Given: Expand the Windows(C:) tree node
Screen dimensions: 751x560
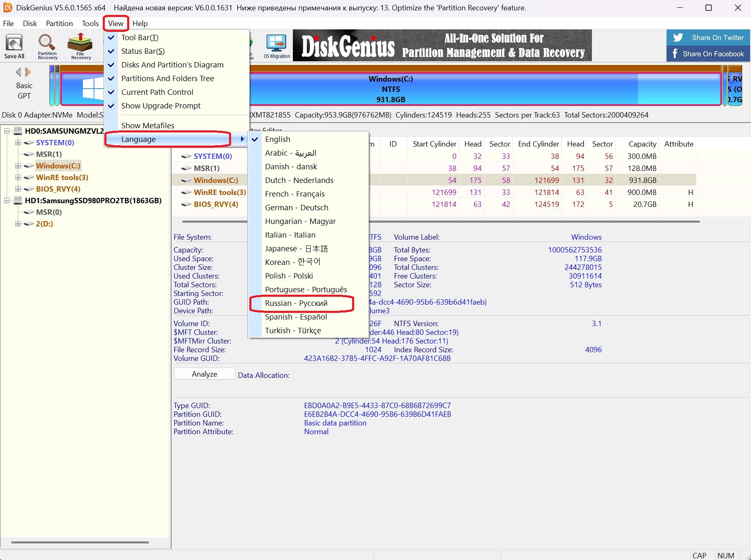Looking at the screenshot, I should [18, 166].
